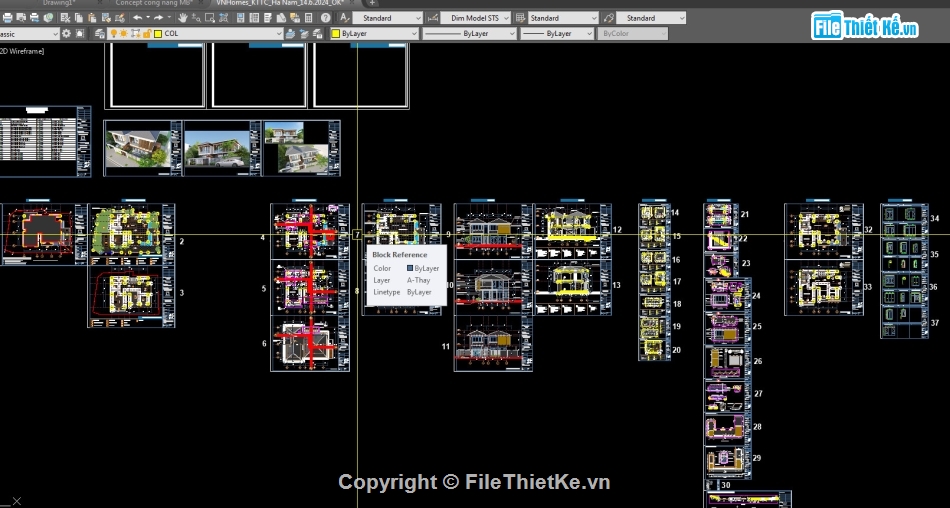Switch to the Concept cong nang MB* tab
950x508 pixels.
(154, 2)
